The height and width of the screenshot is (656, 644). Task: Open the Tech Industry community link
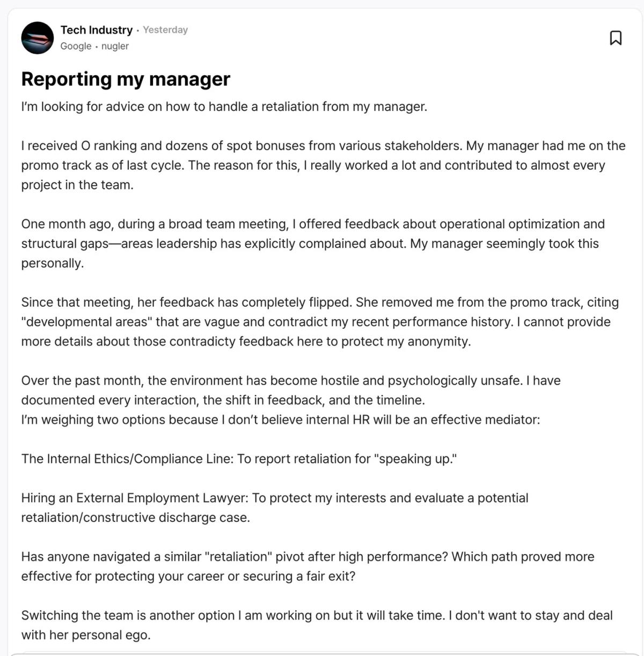(97, 30)
